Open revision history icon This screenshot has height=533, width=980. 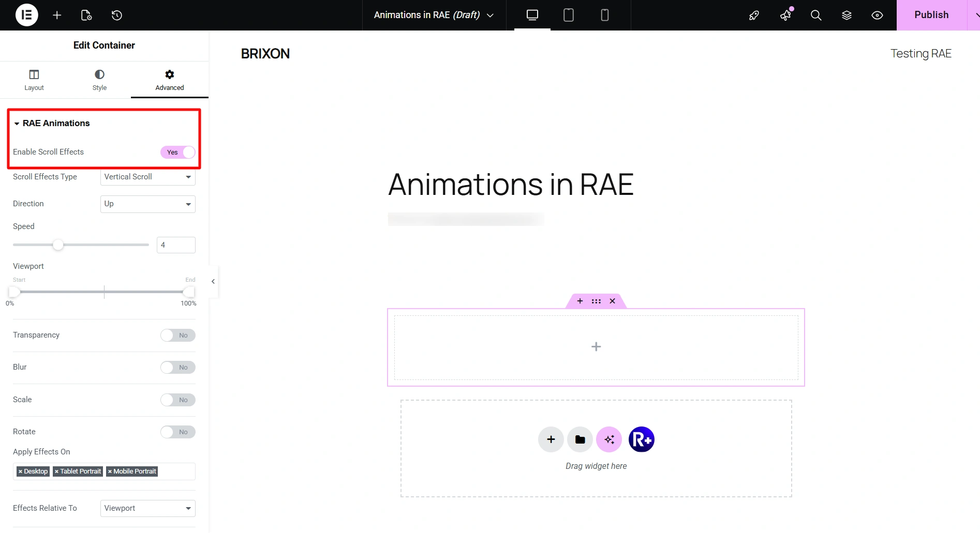117,15
